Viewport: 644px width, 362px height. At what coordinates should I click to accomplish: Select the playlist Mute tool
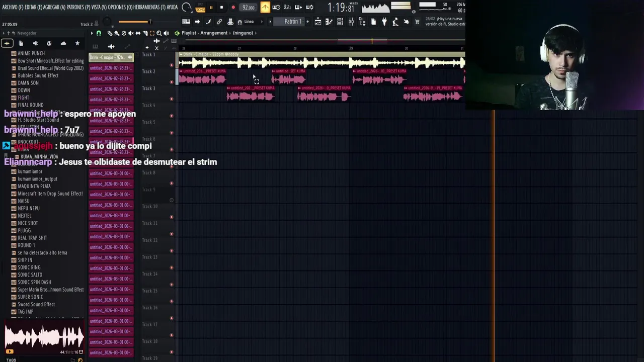(x=131, y=33)
